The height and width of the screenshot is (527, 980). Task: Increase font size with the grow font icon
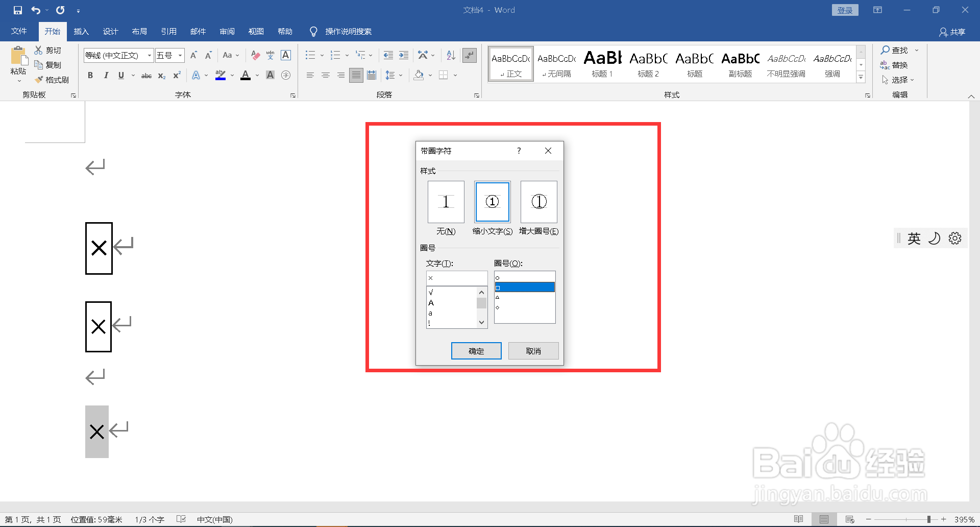(193, 55)
